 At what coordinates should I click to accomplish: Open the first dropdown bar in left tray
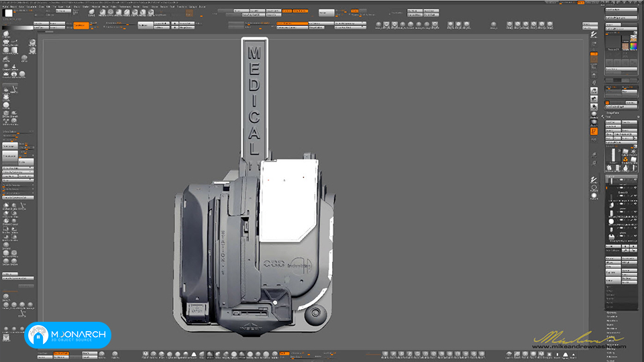17,168
